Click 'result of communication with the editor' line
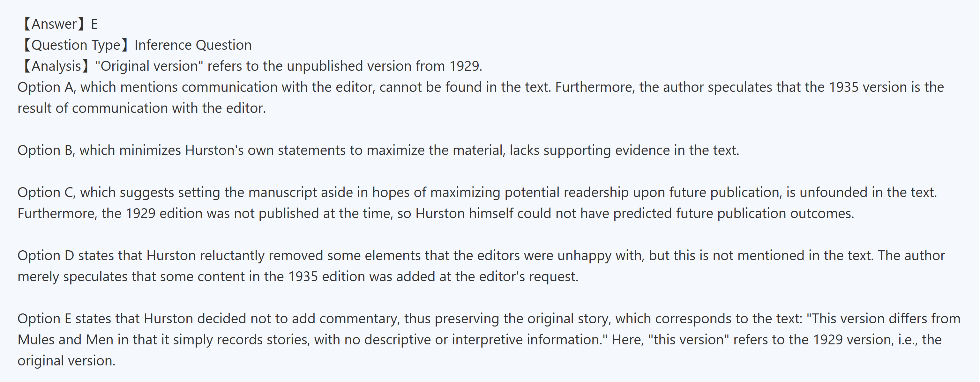This screenshot has height=382, width=980. (141, 108)
